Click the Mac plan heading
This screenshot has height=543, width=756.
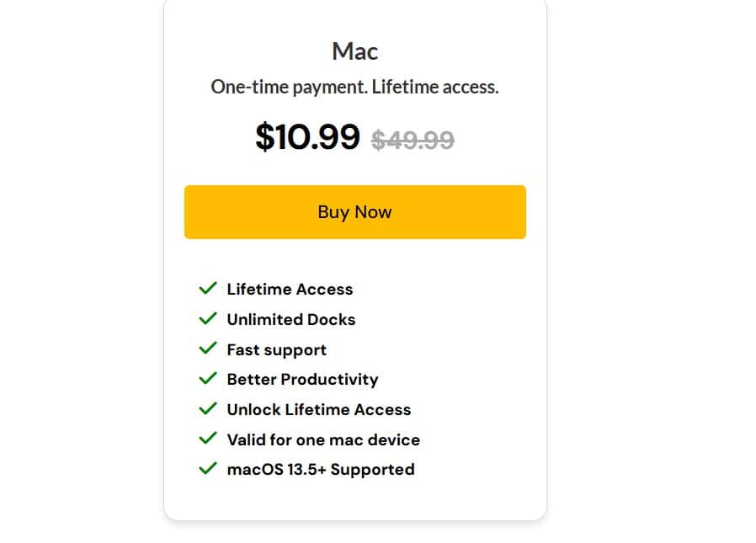coord(354,51)
